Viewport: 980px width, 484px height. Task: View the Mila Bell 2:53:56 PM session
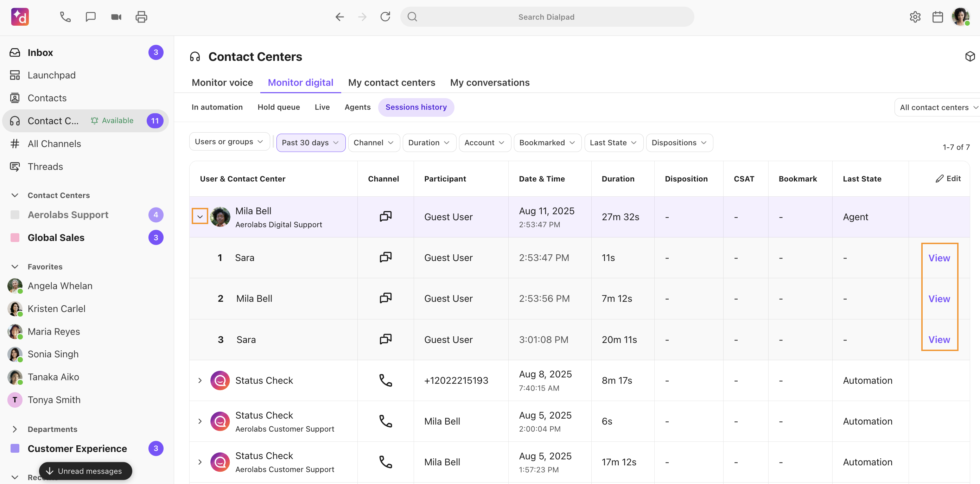tap(939, 299)
